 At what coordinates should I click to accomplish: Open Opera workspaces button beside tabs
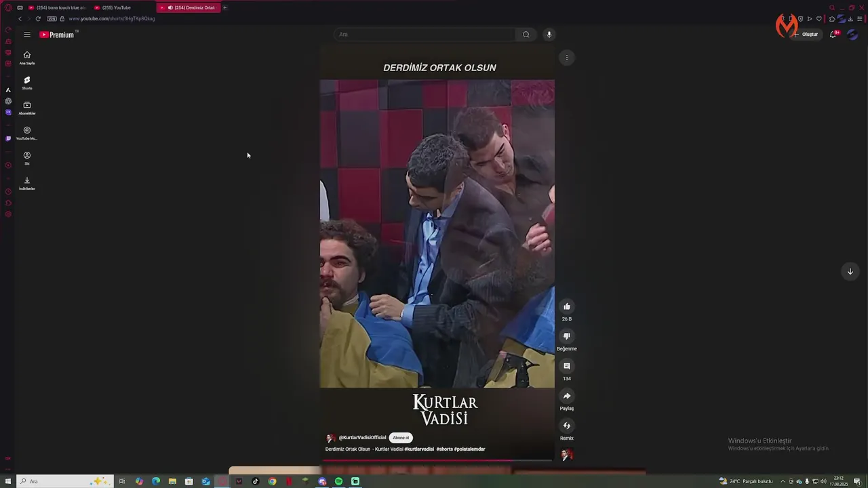[x=20, y=7]
